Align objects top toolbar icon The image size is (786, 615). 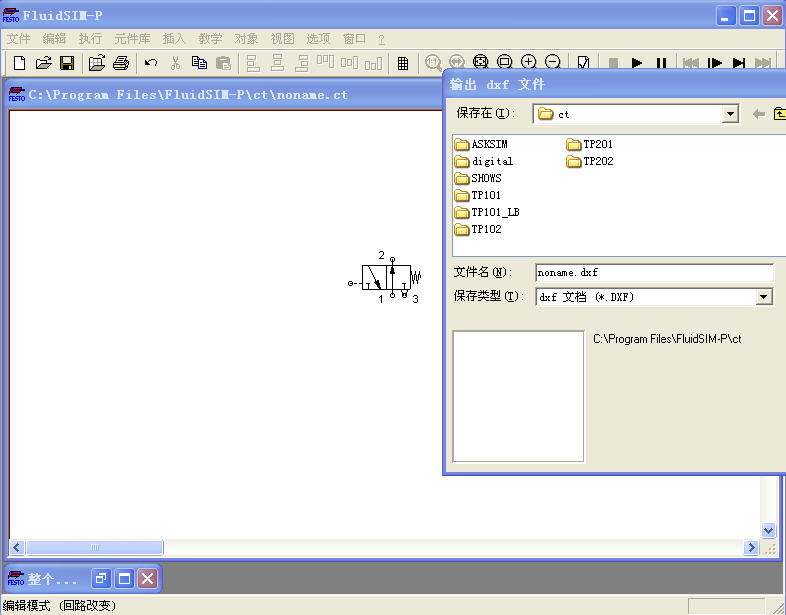tap(325, 63)
